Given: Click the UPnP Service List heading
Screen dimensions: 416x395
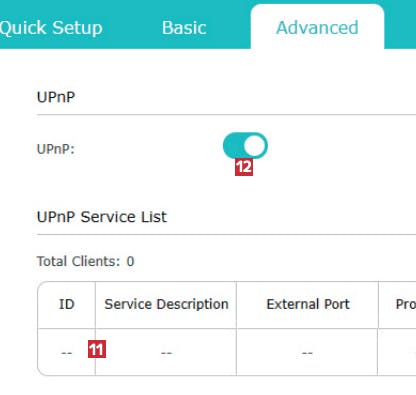Looking at the screenshot, I should click(x=102, y=217).
